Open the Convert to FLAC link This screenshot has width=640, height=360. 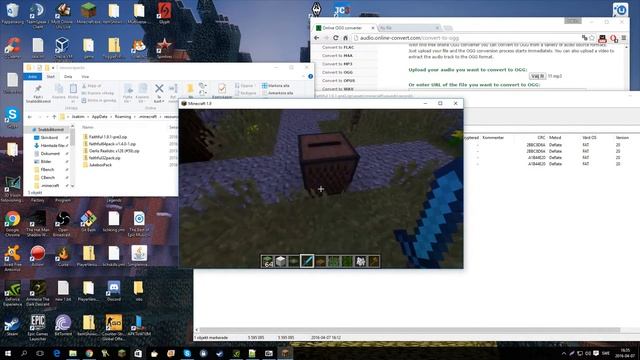click(x=338, y=47)
